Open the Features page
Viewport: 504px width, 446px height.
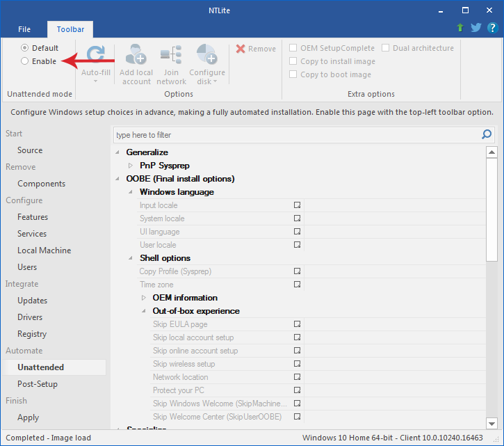[x=33, y=217]
